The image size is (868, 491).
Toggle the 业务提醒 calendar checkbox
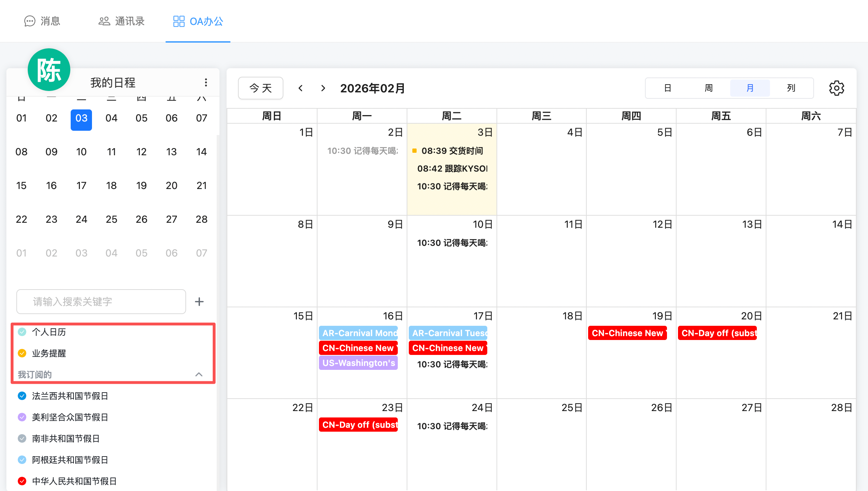click(x=22, y=353)
